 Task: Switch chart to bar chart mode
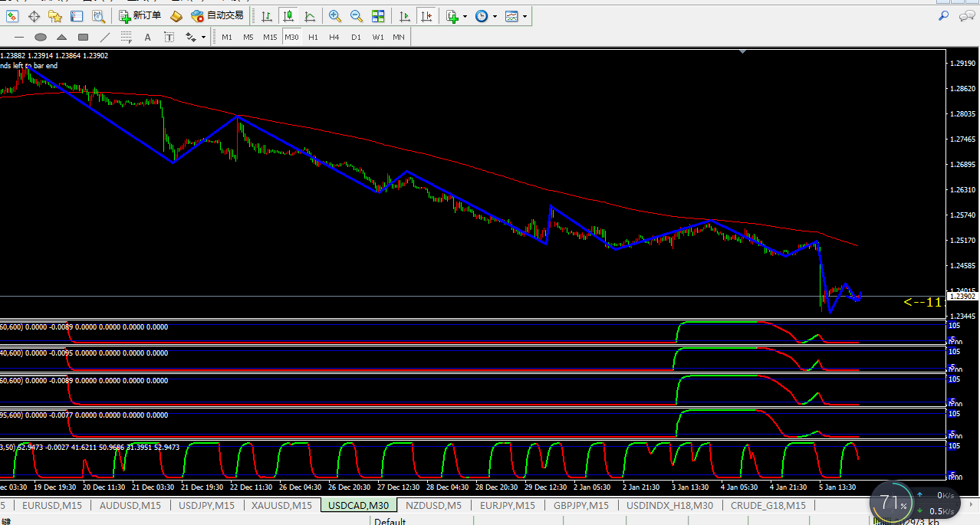tap(267, 16)
